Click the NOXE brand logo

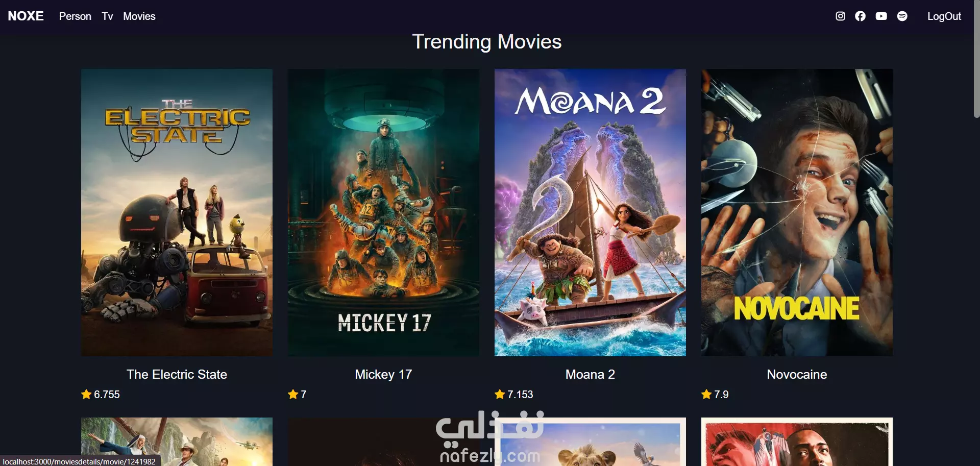coord(26,16)
